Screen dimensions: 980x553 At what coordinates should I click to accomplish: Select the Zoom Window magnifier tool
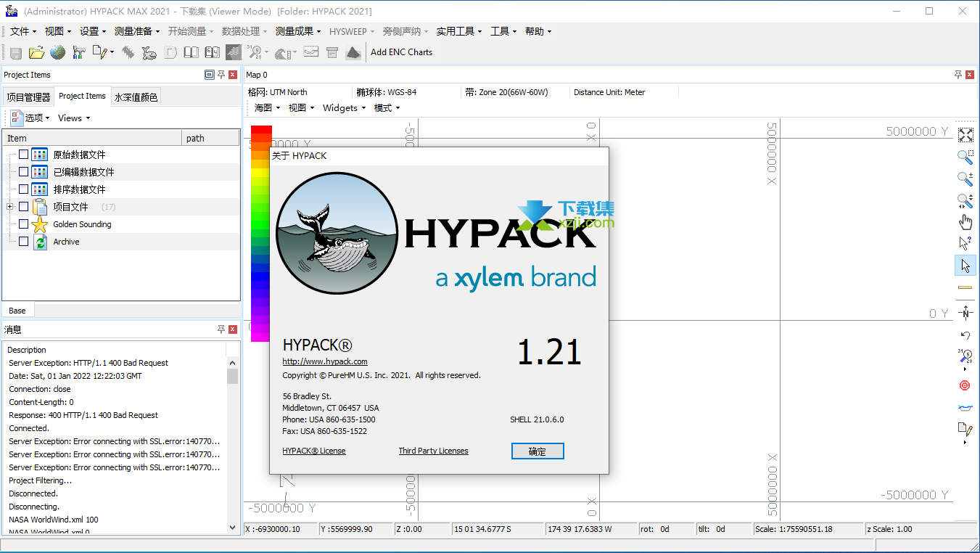tap(965, 156)
